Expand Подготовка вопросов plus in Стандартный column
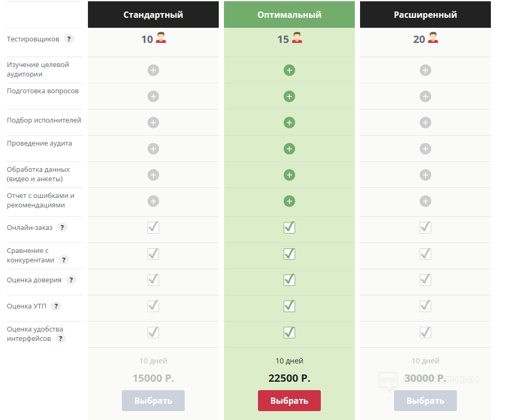 tap(153, 96)
